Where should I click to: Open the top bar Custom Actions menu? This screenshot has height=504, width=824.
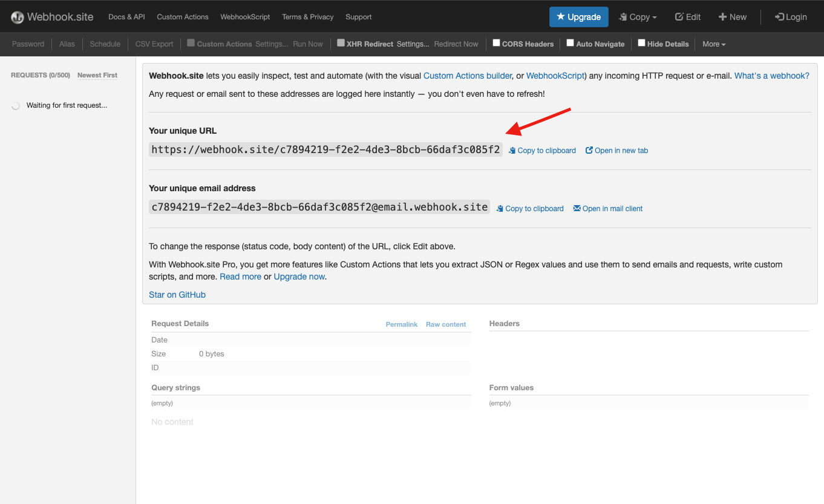click(183, 17)
